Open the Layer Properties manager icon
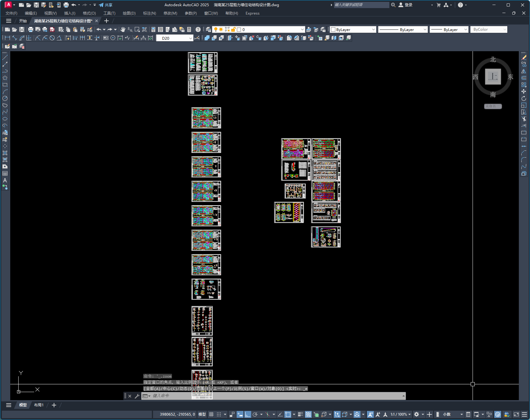Image resolution: width=530 pixels, height=420 pixels. point(208,29)
